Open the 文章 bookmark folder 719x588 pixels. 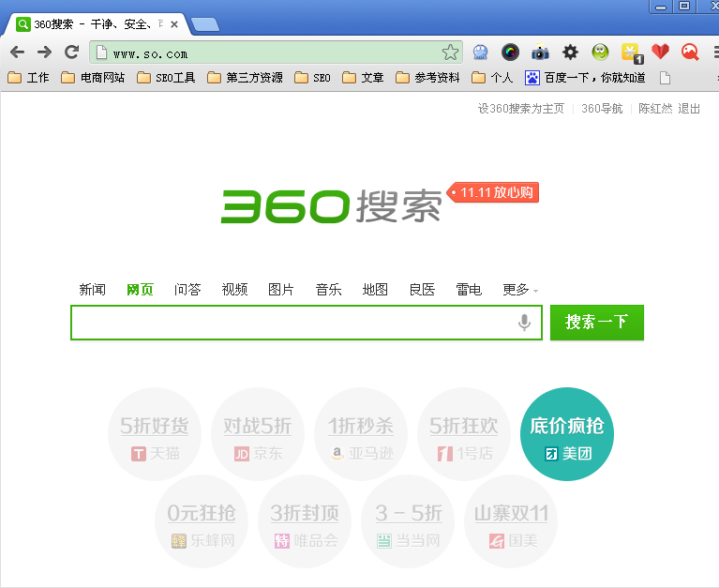click(x=363, y=78)
